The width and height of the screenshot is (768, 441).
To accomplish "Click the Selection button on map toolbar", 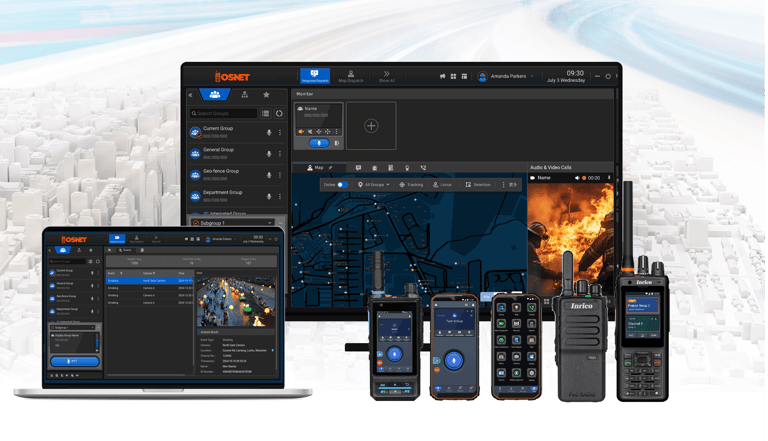I will (478, 185).
